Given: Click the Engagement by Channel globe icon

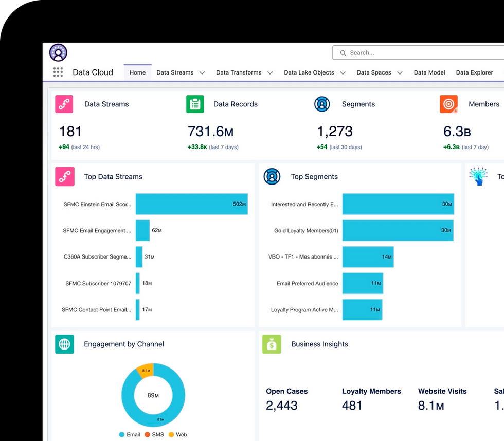Looking at the screenshot, I should point(65,344).
